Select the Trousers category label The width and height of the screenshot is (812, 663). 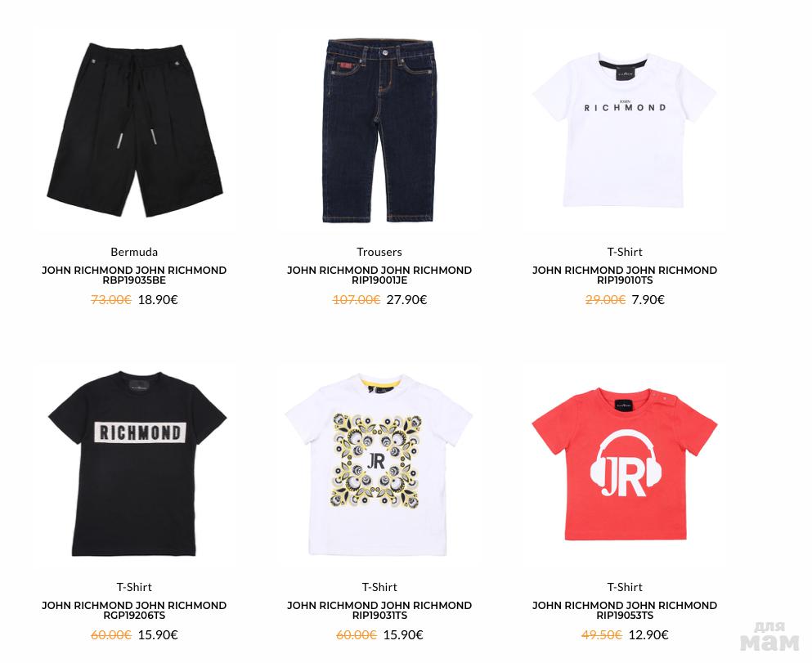pos(379,252)
